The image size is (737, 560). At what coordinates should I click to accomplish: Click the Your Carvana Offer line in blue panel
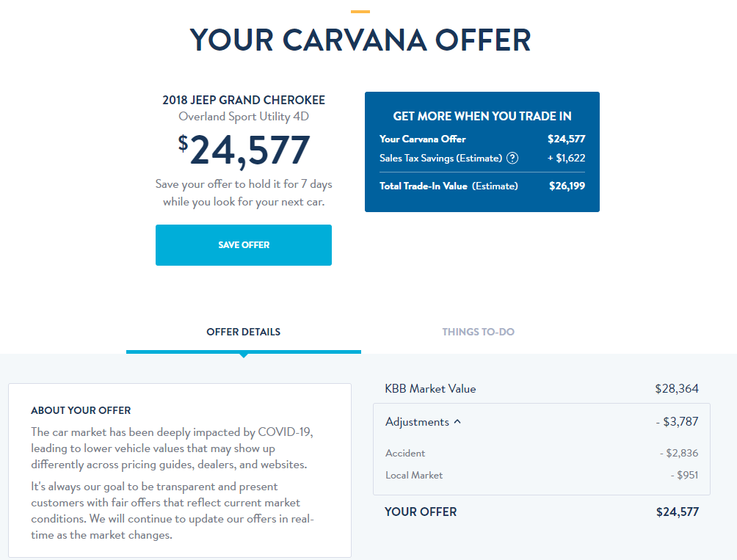coord(482,139)
